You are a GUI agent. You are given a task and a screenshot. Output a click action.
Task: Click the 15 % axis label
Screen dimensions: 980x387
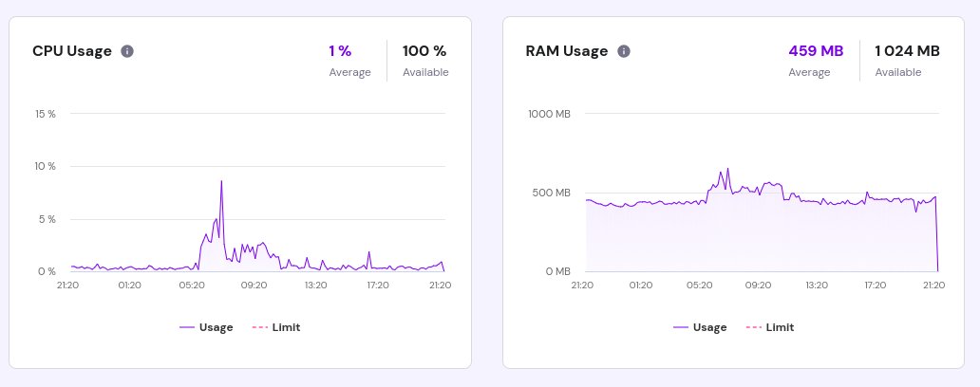click(45, 114)
